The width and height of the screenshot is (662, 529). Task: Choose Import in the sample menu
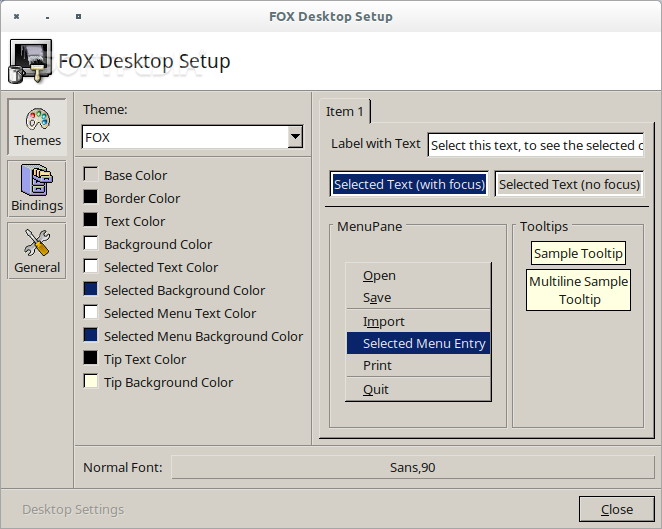(418, 322)
